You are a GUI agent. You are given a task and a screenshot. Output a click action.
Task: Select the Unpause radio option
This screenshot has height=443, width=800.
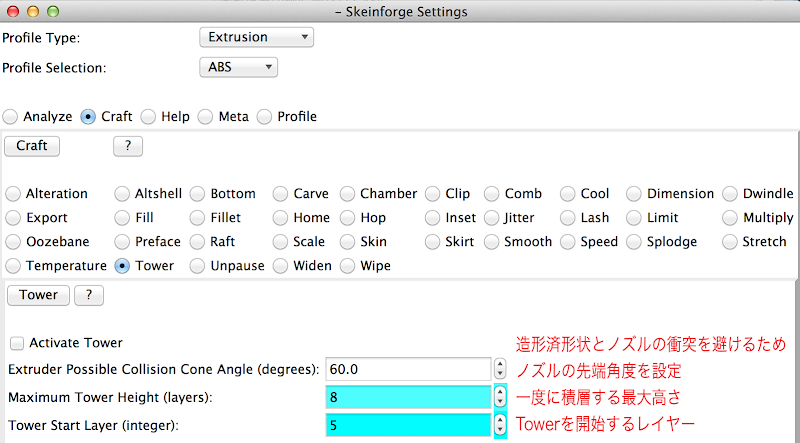click(197, 266)
